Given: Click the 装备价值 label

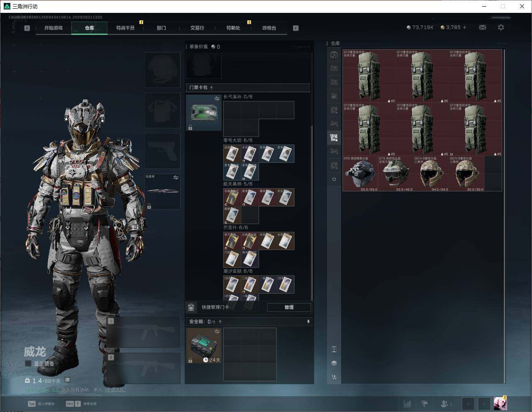Looking at the screenshot, I should (x=198, y=47).
